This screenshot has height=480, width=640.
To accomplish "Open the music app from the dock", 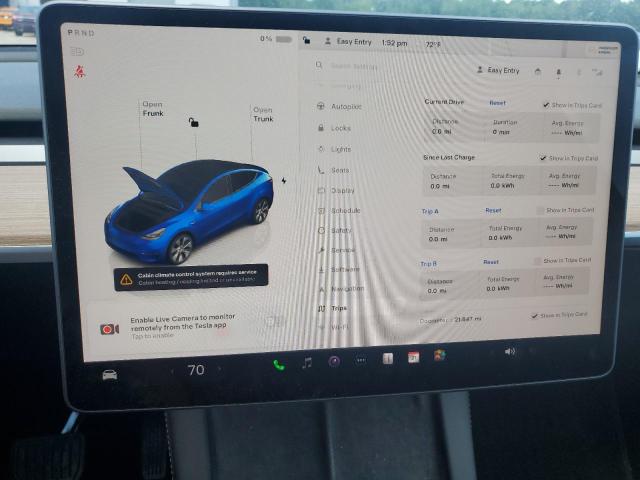I will (x=307, y=362).
